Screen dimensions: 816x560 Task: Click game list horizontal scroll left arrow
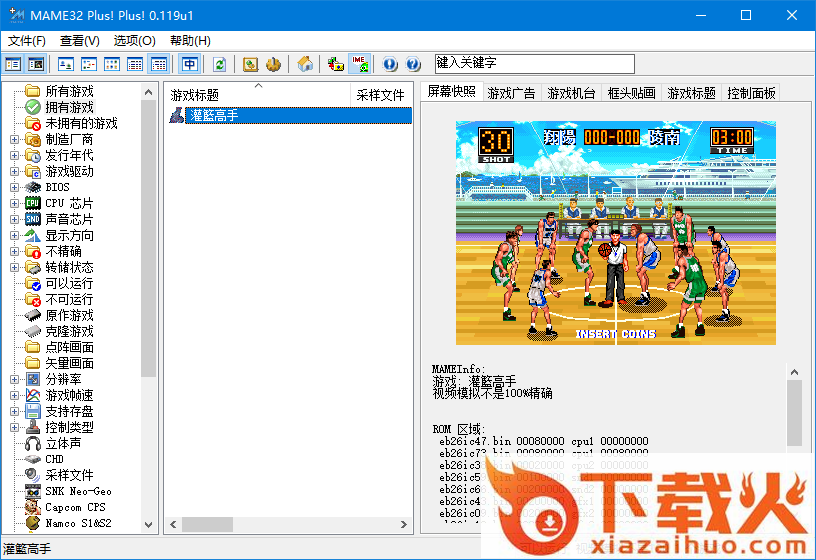pos(174,525)
